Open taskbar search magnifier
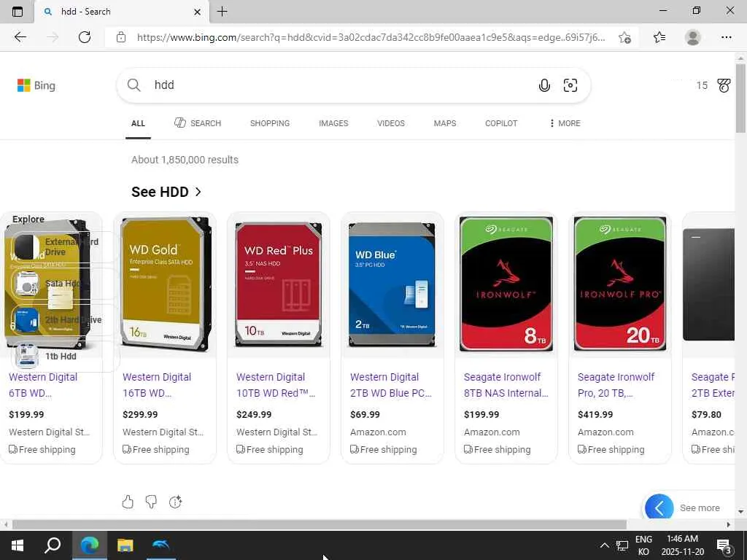 (x=53, y=545)
